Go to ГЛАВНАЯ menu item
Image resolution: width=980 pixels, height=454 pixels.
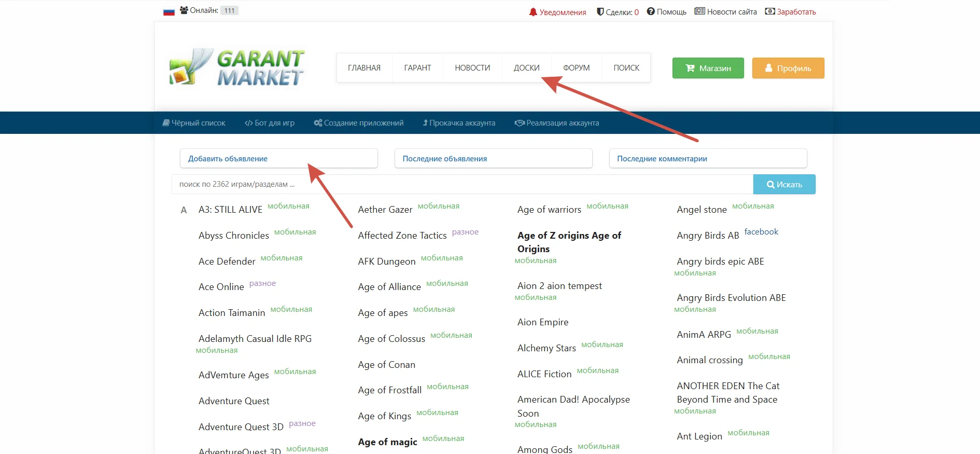pyautogui.click(x=364, y=68)
